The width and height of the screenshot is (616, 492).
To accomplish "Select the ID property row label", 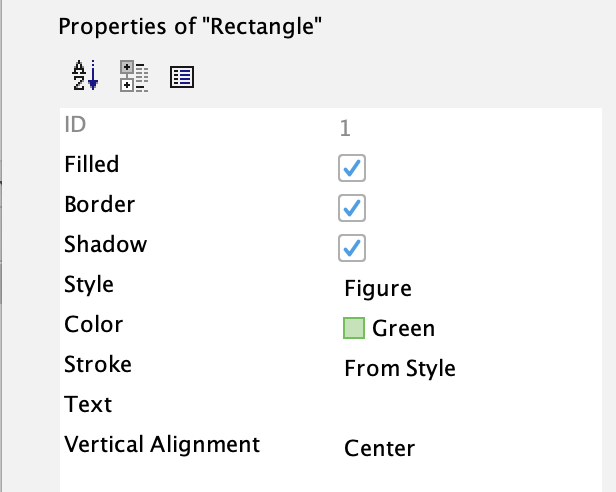I will click(x=75, y=125).
